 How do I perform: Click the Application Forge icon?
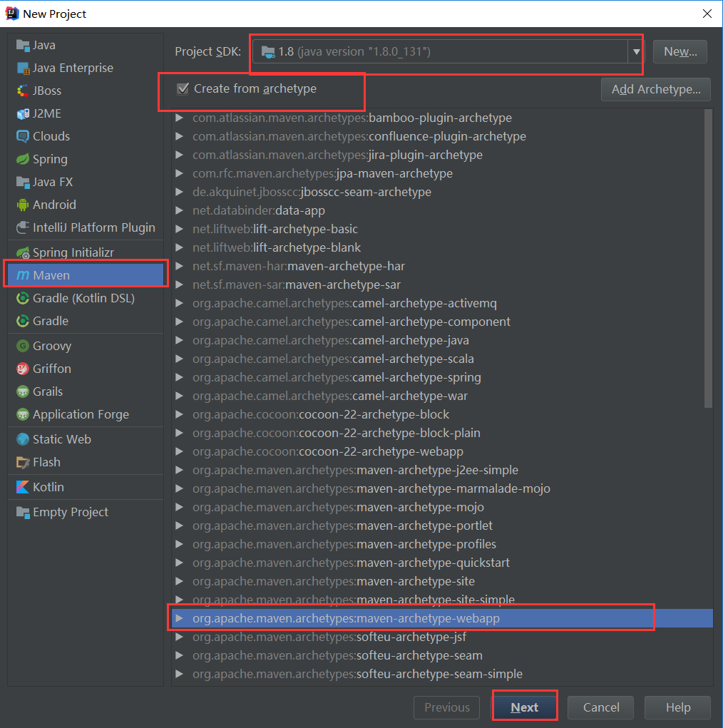(23, 414)
